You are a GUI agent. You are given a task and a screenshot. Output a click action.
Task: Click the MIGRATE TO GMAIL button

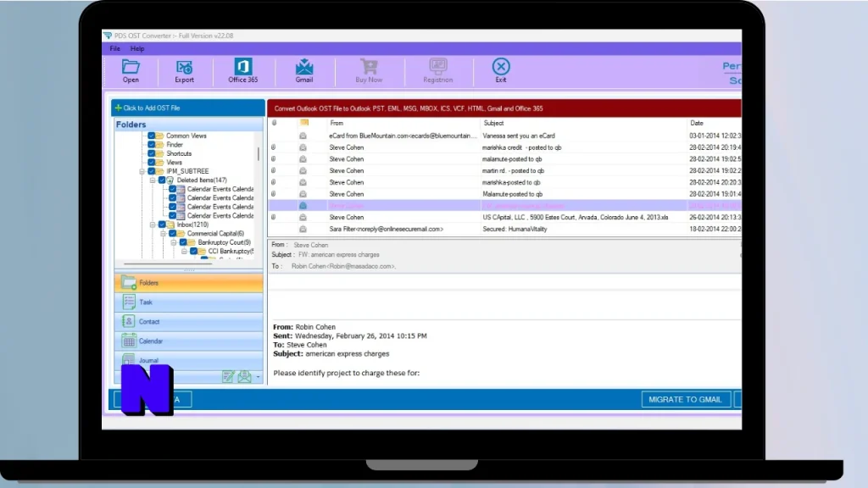[x=685, y=400]
